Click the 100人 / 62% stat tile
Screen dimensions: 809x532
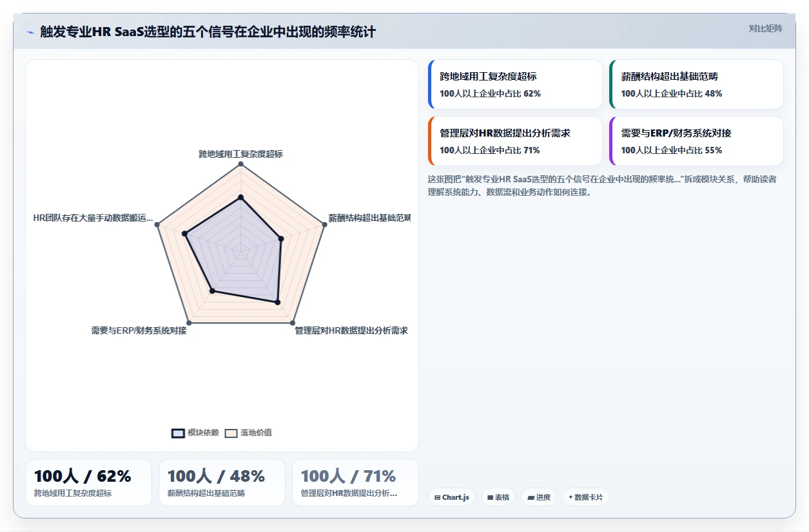coord(88,482)
